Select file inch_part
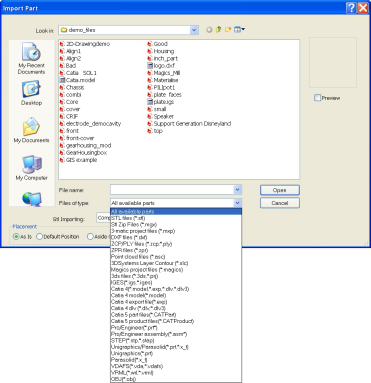Screen dimensions: 371x383 166,58
